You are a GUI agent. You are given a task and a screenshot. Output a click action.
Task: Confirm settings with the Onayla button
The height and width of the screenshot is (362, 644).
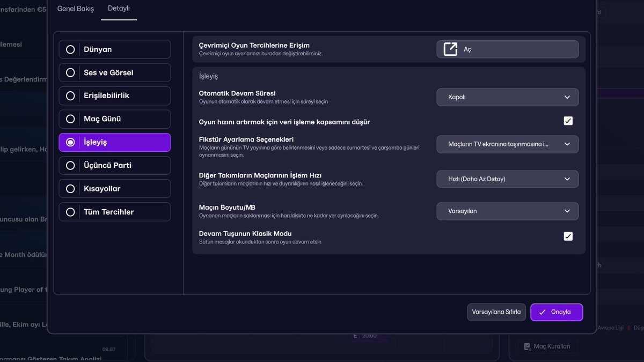[557, 312]
